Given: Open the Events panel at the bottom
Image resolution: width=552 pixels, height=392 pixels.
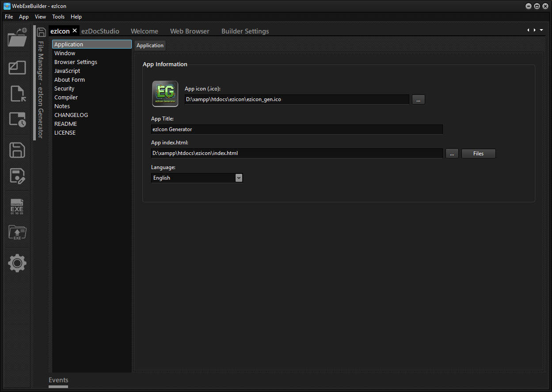Looking at the screenshot, I should (x=58, y=380).
